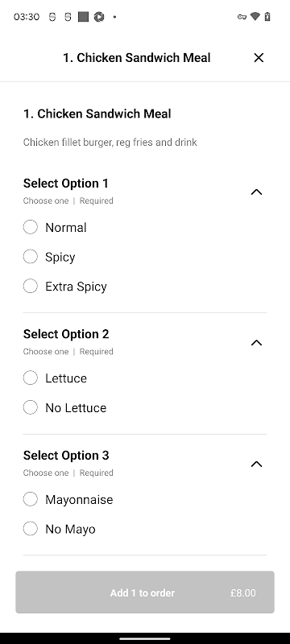Tap the £8.00 price on order button
This screenshot has width=290, height=644.
[x=242, y=593]
